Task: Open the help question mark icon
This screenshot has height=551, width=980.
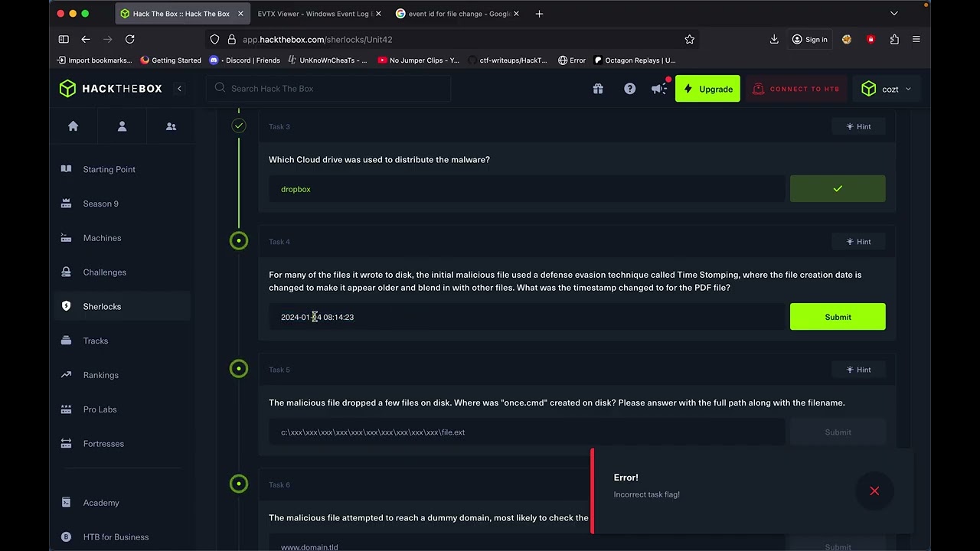Action: coord(629,89)
